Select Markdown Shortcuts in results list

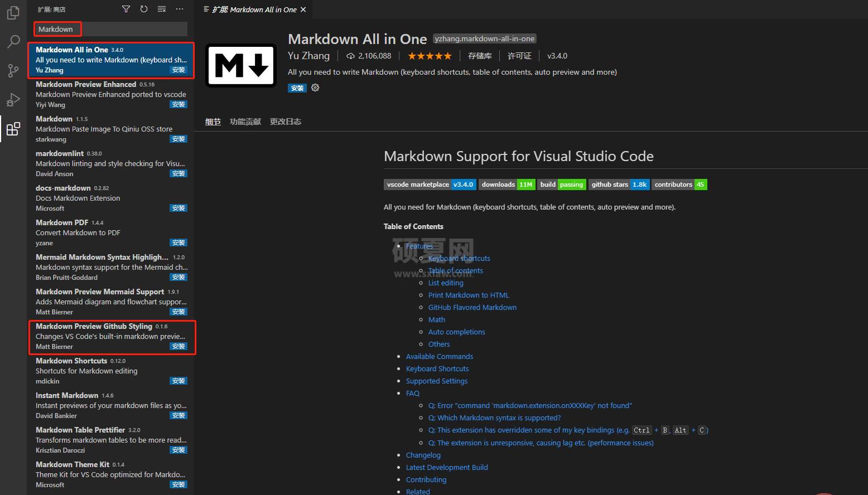(111, 371)
